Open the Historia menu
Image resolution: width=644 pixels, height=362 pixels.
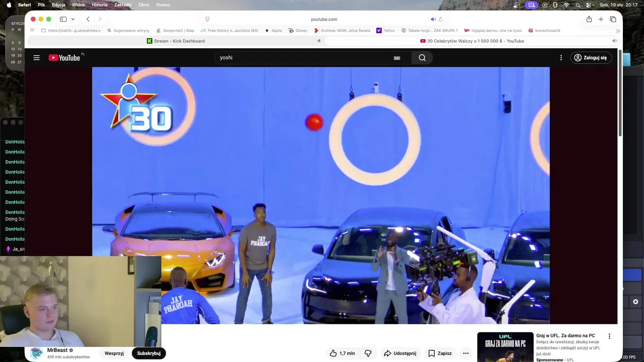click(x=100, y=5)
